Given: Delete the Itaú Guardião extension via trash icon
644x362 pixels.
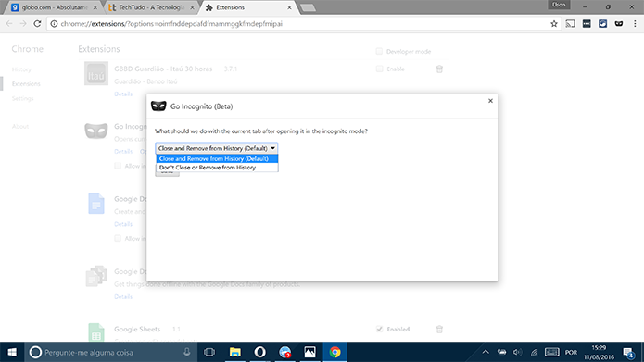Looking at the screenshot, I should click(439, 69).
